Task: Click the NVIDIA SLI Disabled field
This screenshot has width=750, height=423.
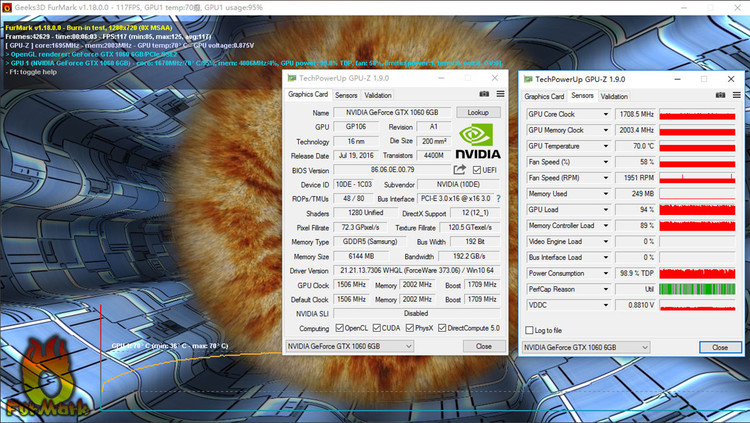Action: pyautogui.click(x=417, y=313)
